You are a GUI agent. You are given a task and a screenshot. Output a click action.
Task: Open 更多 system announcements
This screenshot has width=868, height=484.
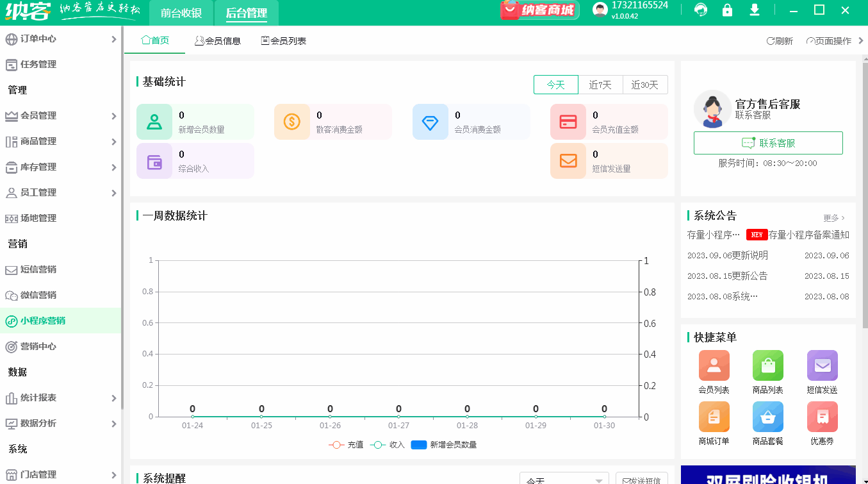pyautogui.click(x=833, y=217)
